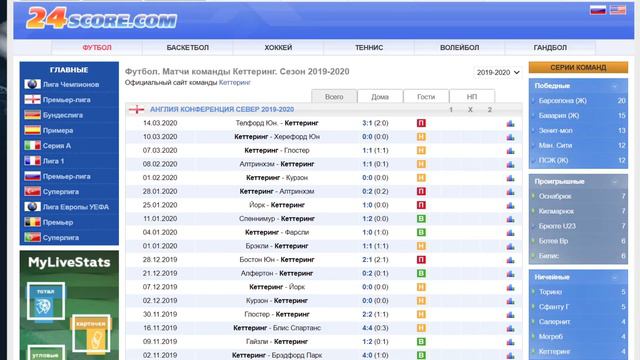Open the Гандбол section
The height and width of the screenshot is (360, 640).
tap(550, 48)
